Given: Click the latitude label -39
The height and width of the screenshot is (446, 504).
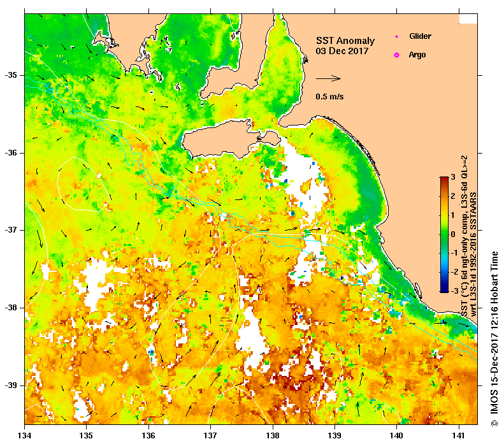Looking at the screenshot, I should [x=11, y=385].
